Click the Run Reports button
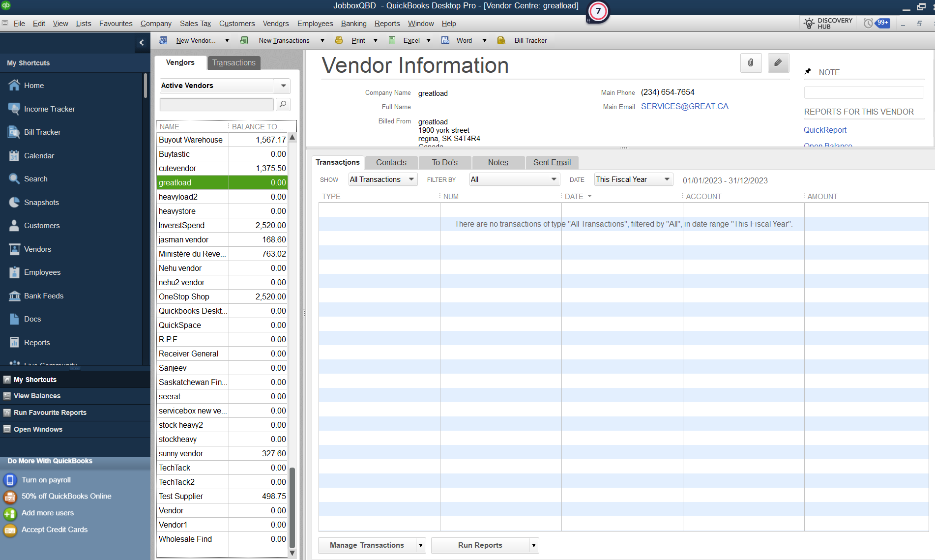This screenshot has width=935, height=560. pyautogui.click(x=480, y=545)
